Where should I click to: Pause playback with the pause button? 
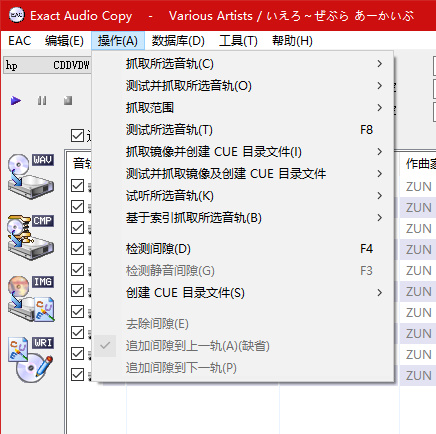pos(42,100)
